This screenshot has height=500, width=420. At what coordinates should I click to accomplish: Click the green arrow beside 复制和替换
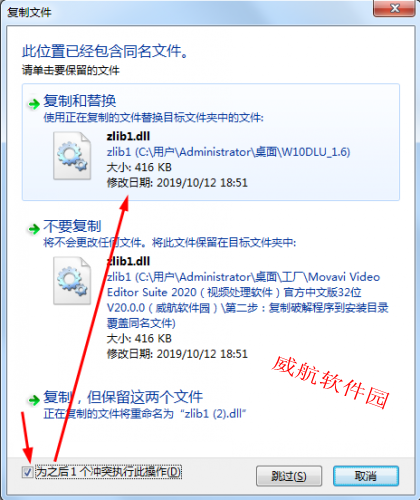34,104
